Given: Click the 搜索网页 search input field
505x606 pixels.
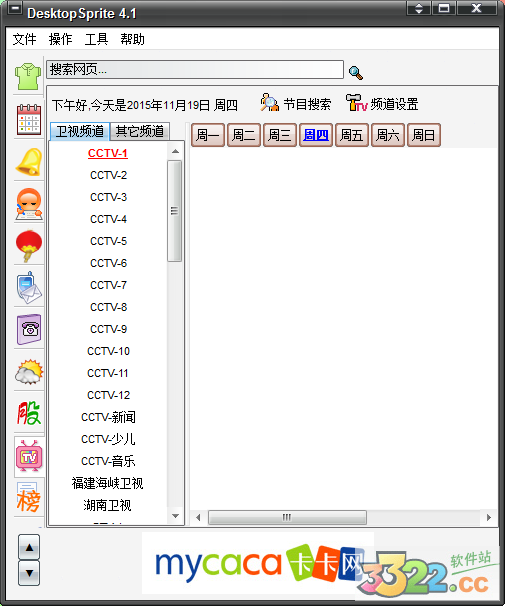Looking at the screenshot, I should click(x=195, y=70).
